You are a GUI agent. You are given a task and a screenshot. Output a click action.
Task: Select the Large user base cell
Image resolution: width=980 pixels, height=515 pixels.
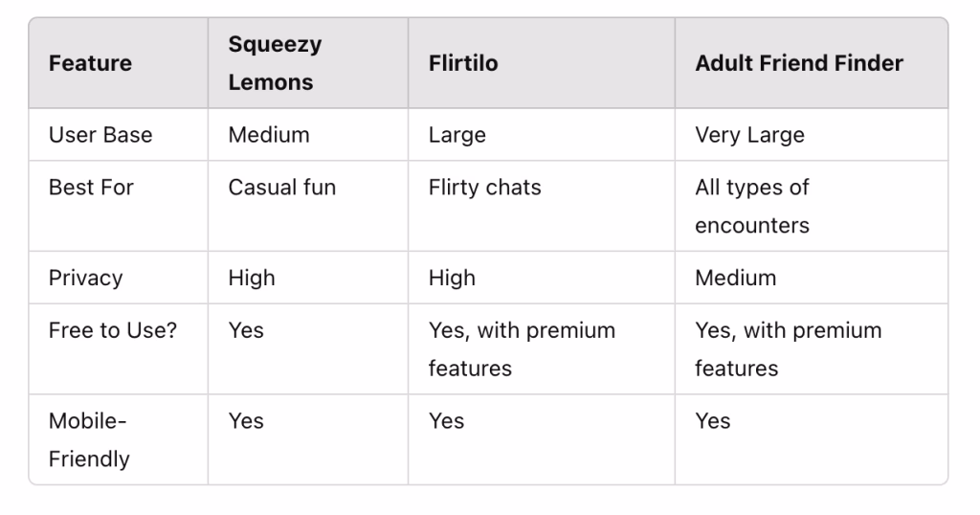[457, 135]
